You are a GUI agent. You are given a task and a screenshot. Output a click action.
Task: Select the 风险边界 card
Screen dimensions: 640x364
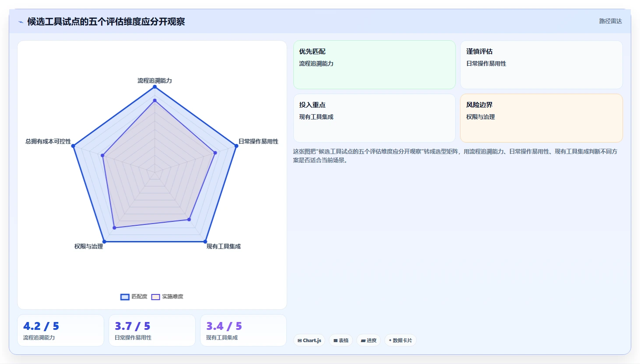click(x=542, y=118)
